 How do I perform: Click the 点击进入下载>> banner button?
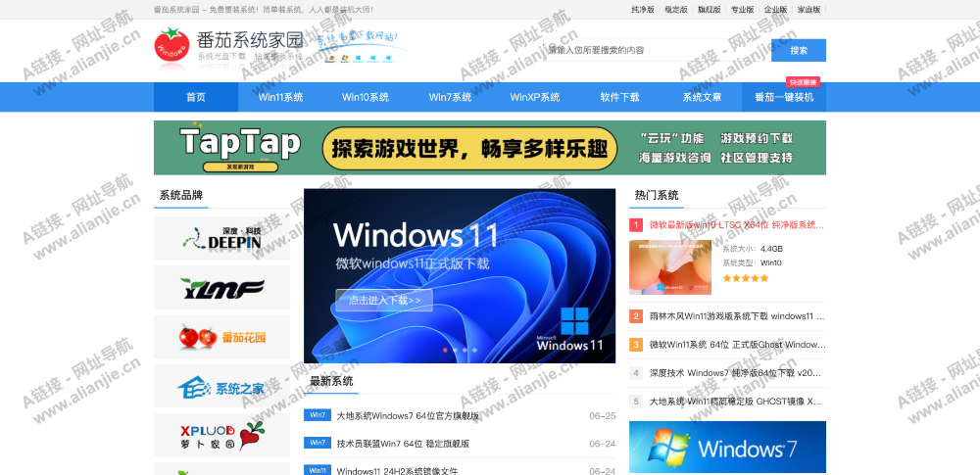pos(384,300)
